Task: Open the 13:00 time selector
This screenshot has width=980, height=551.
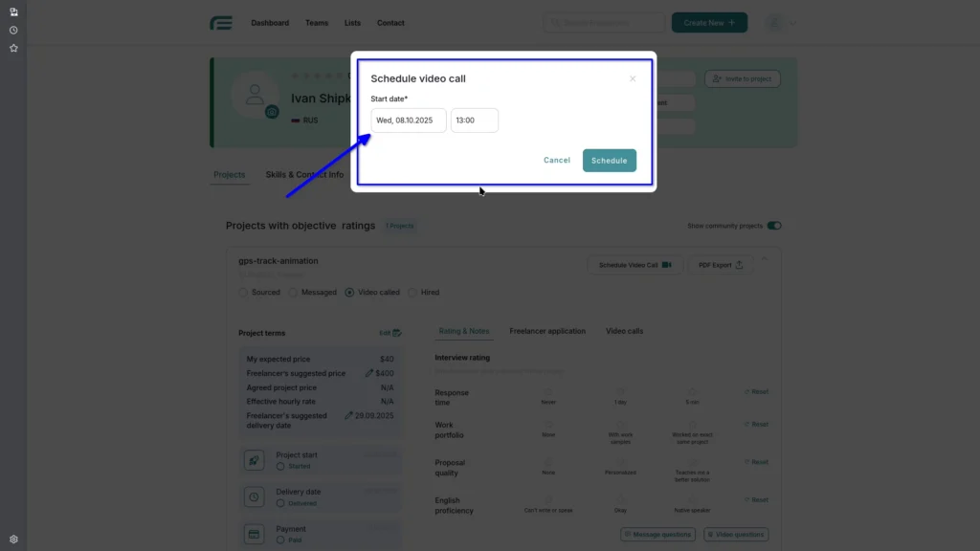Action: (475, 120)
